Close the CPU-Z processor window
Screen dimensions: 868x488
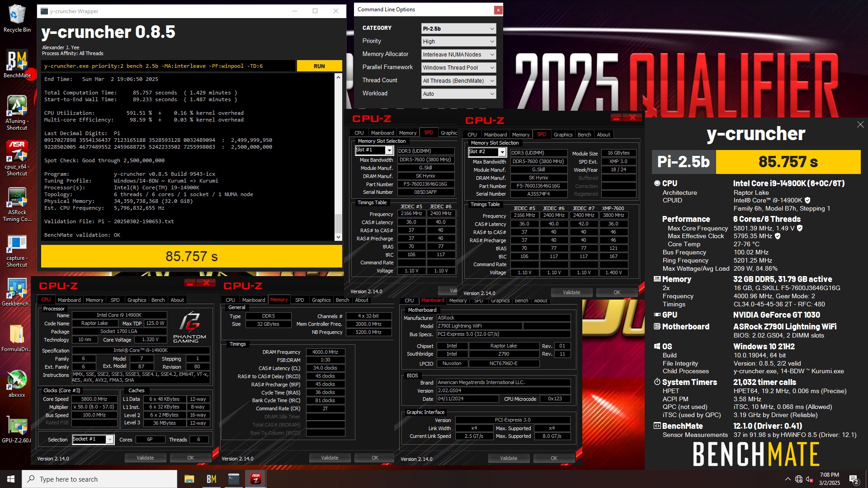pos(206,283)
